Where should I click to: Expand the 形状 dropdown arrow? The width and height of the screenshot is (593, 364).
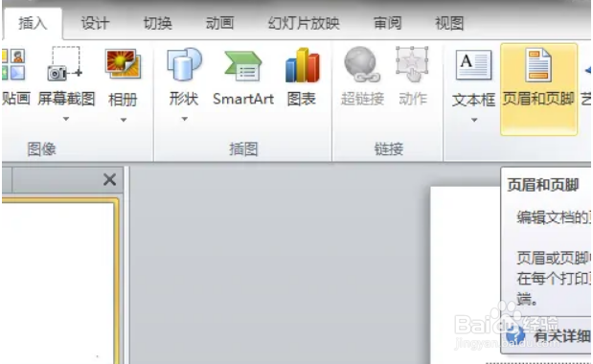184,119
